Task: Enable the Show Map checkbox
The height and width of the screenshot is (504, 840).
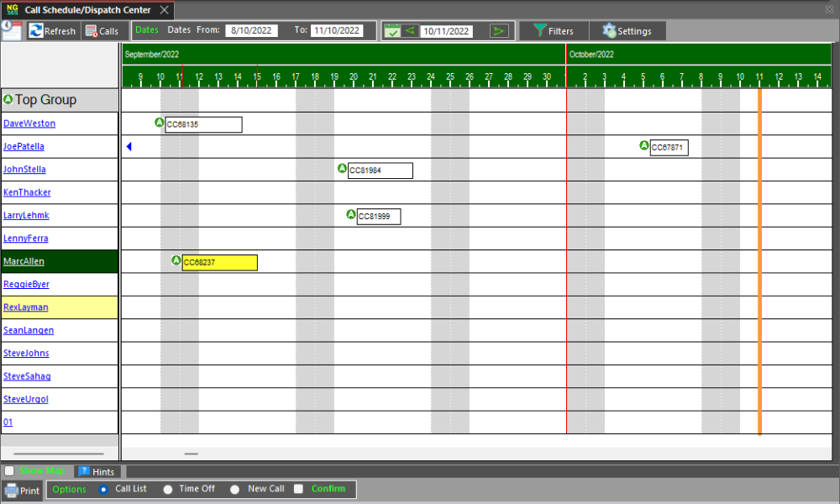Action: pyautogui.click(x=9, y=471)
